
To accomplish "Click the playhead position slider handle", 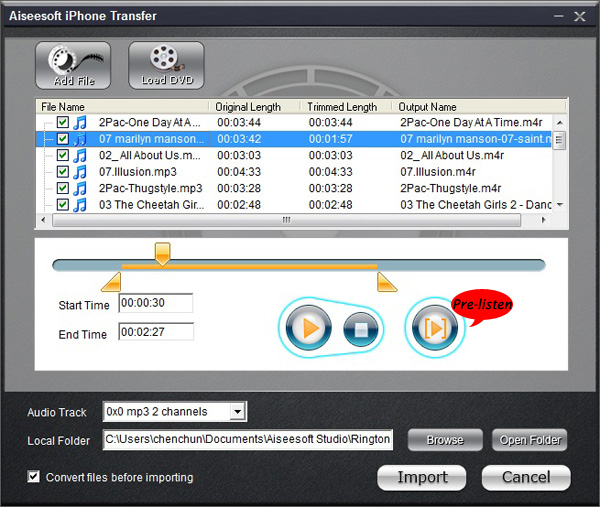I will (x=163, y=254).
